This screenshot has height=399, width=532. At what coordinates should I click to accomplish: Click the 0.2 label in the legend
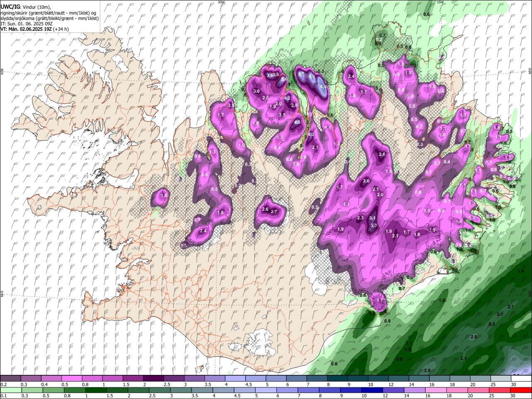click(3, 384)
